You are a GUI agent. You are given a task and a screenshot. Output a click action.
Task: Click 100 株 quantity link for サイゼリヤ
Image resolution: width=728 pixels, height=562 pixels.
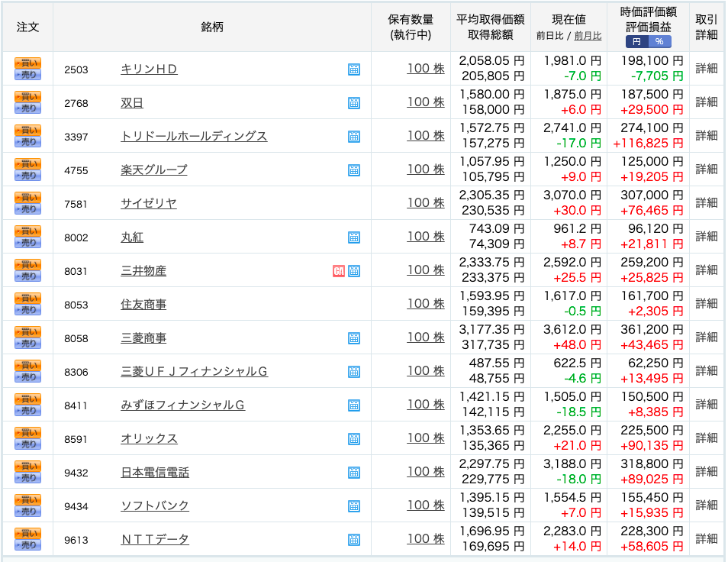click(426, 203)
